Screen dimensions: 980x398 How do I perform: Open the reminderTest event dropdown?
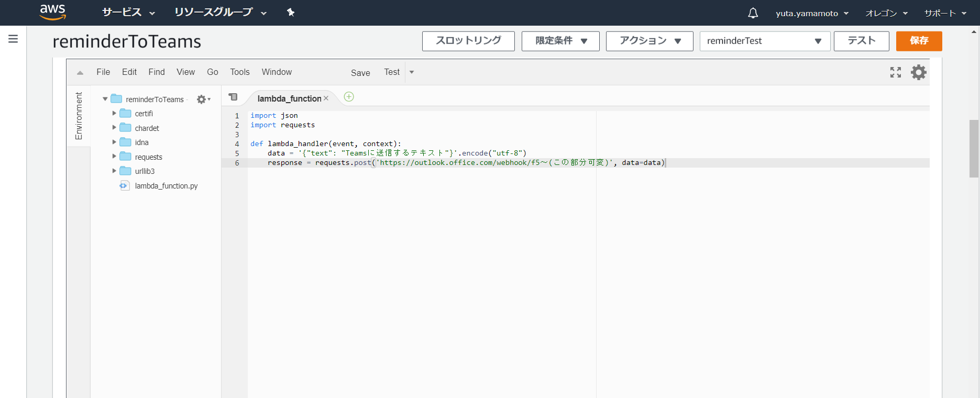tap(764, 41)
